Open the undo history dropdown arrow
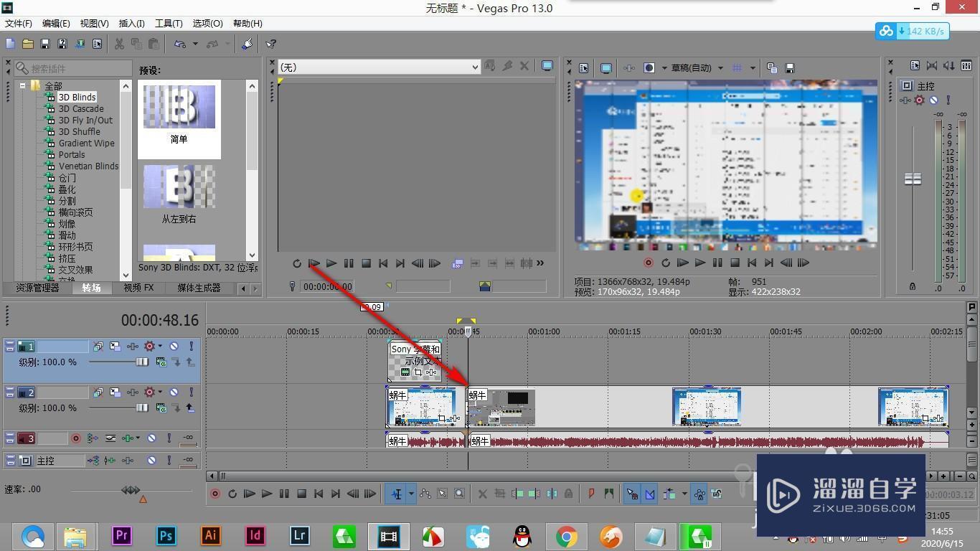Viewport: 980px width, 551px height. 195,44
